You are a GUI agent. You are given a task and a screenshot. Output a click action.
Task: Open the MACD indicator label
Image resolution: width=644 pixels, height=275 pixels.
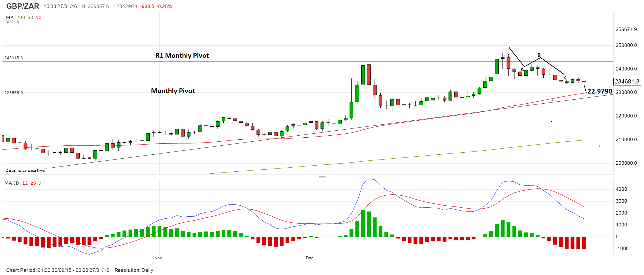12,183
